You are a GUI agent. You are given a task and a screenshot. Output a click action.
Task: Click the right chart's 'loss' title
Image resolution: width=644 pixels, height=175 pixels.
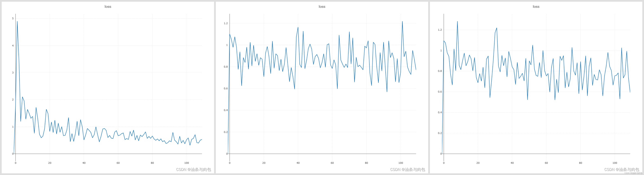point(536,6)
